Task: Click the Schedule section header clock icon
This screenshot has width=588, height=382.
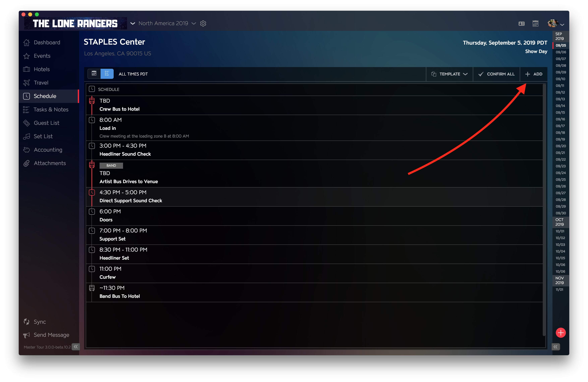Action: pyautogui.click(x=92, y=89)
